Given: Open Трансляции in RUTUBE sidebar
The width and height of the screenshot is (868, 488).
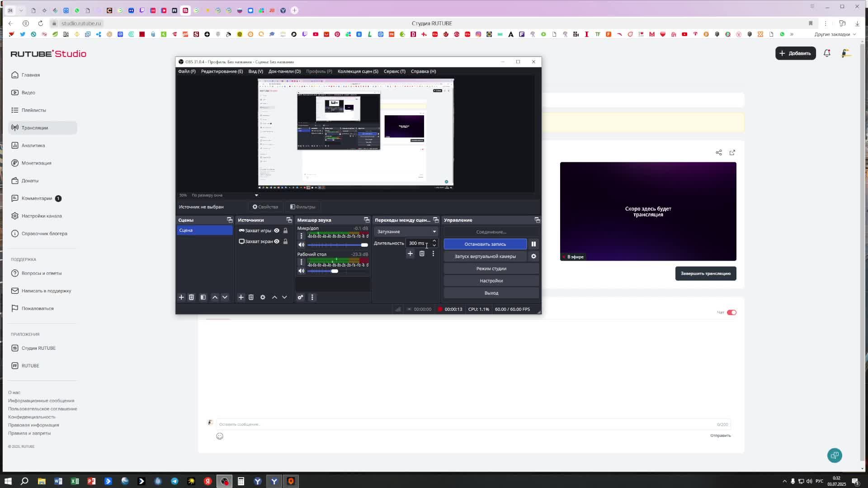Looking at the screenshot, I should tap(42, 128).
